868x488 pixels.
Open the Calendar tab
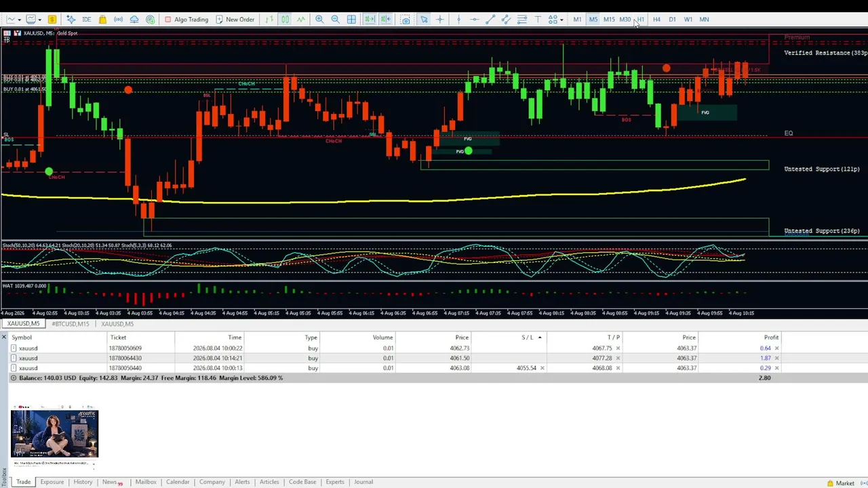tap(178, 482)
